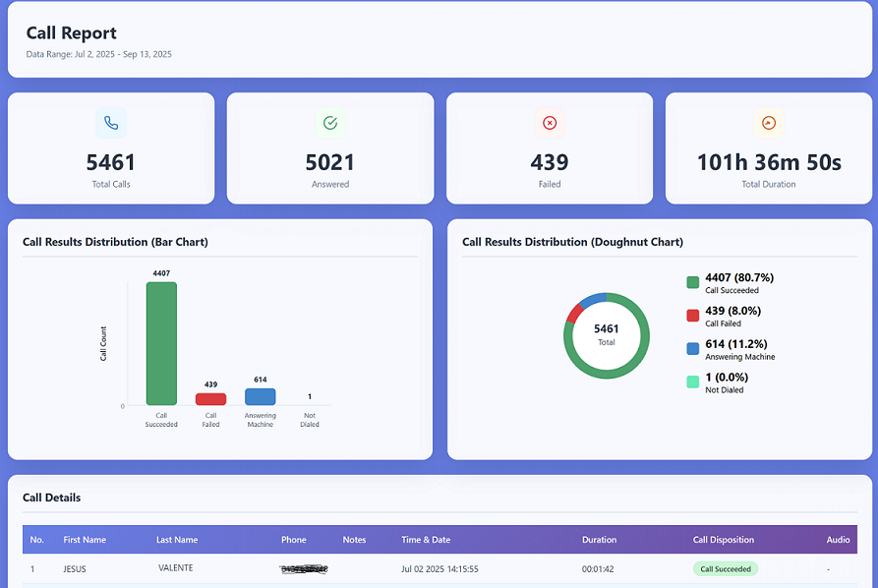
Task: Click the green checkmark Answered icon
Action: coord(330,123)
